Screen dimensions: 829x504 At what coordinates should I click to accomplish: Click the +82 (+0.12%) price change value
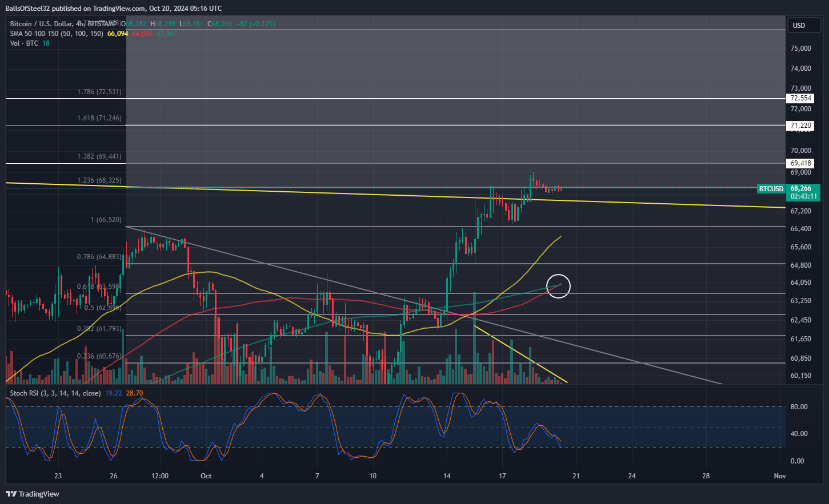tap(255, 24)
